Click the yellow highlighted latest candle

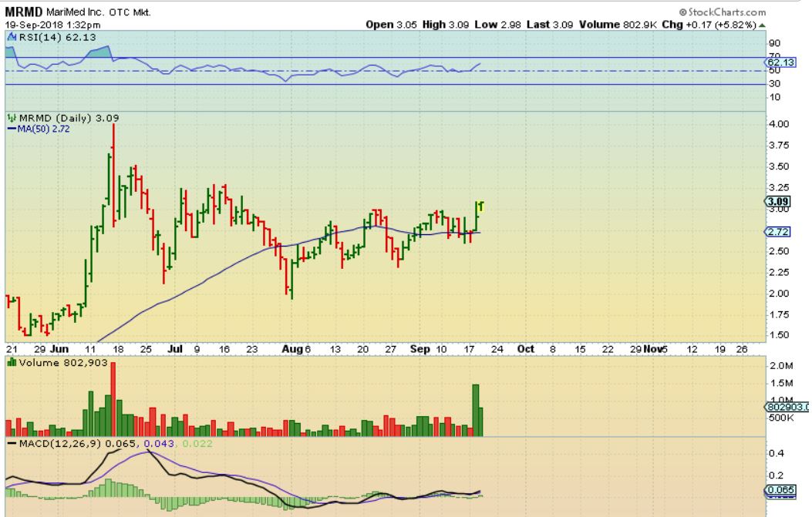pyautogui.click(x=480, y=206)
